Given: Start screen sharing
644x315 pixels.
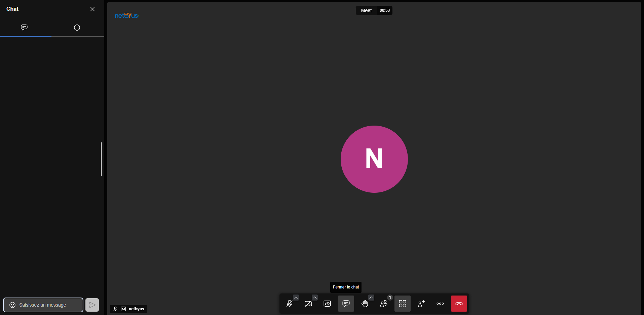Looking at the screenshot, I should 327,304.
